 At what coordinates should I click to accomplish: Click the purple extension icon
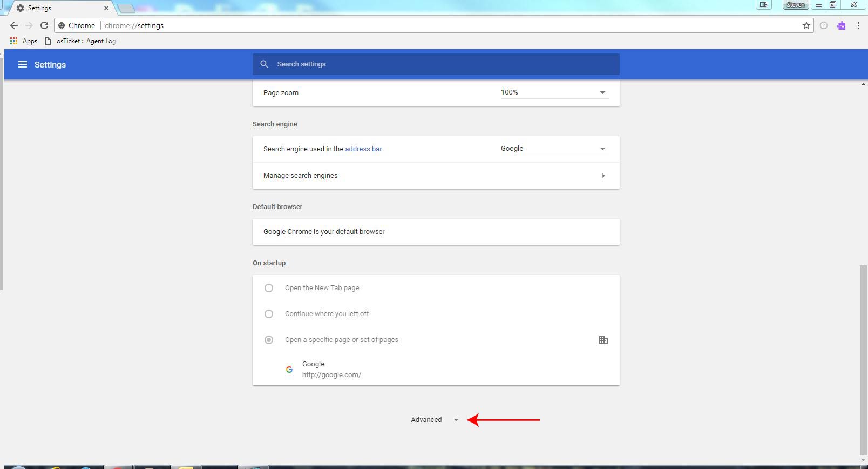tap(841, 25)
